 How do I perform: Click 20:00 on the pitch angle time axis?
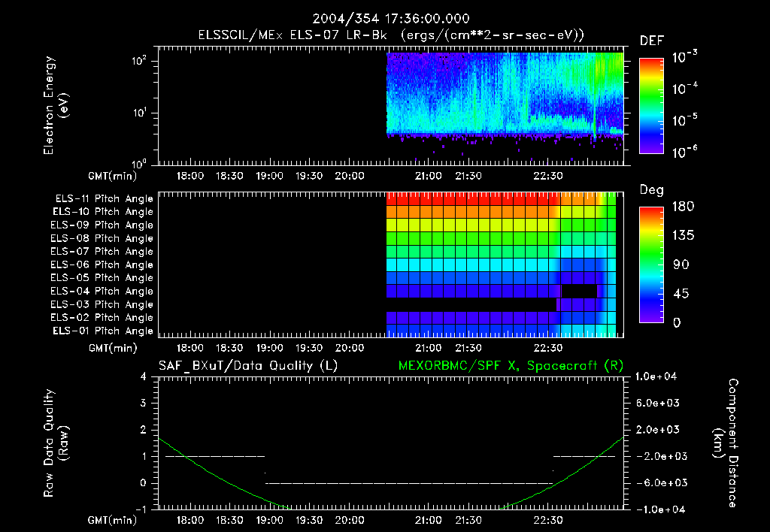350,348
